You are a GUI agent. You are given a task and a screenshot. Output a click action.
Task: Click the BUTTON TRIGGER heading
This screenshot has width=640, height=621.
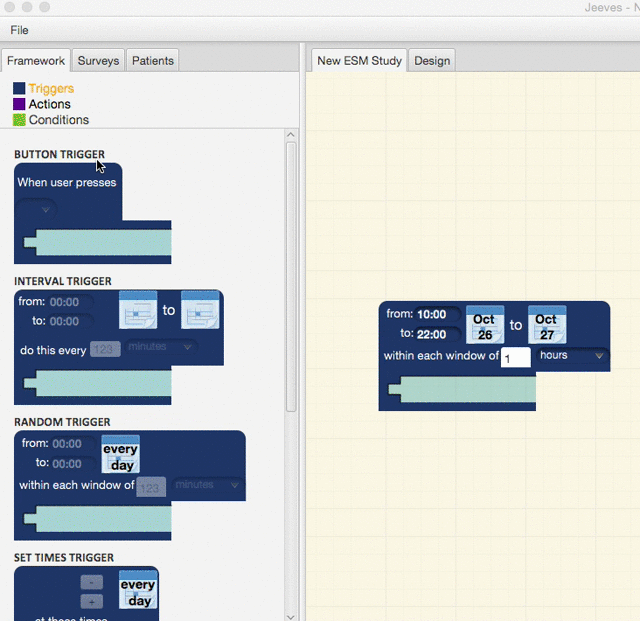60,154
